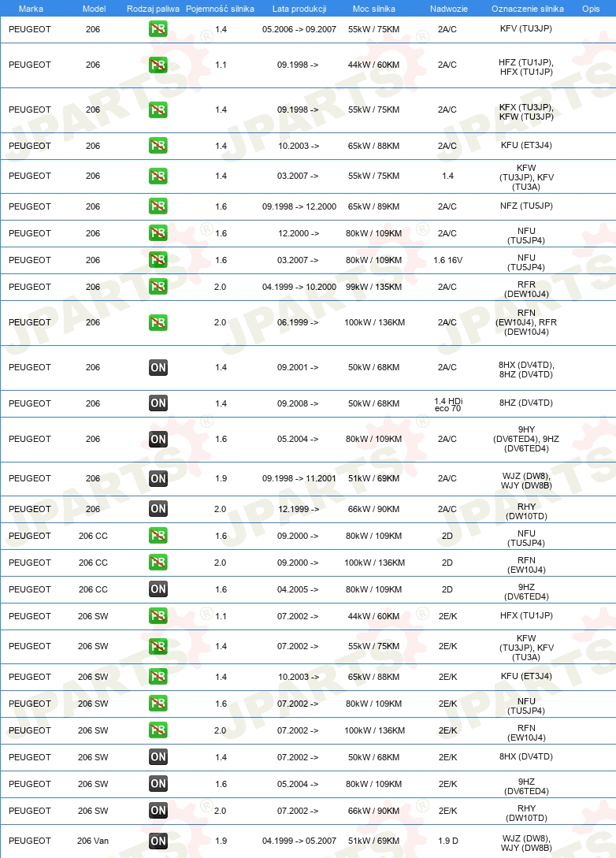The width and height of the screenshot is (616, 858).
Task: Click the power cell 99kW / 135KM
Action: pos(373,287)
